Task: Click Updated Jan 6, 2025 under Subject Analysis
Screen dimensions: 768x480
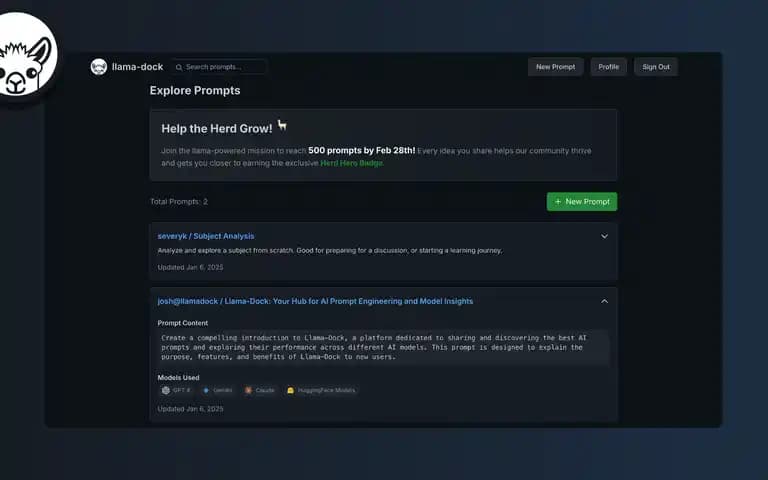Action: (x=190, y=267)
